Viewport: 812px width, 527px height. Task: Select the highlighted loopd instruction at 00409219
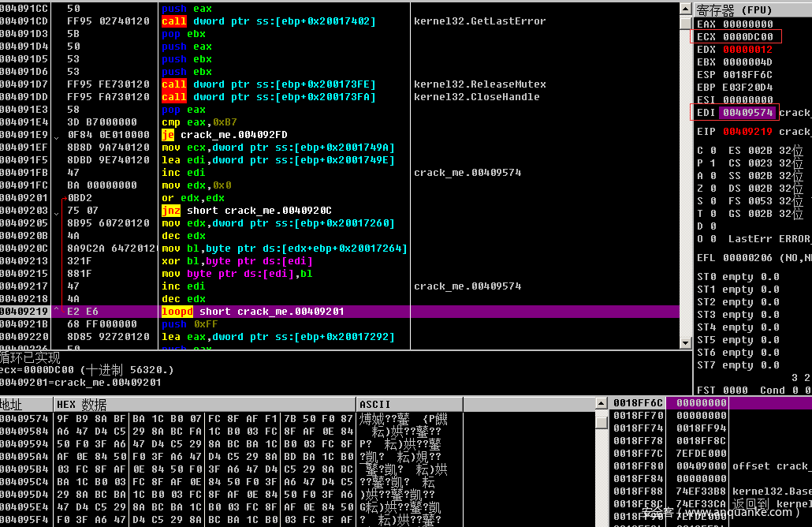tap(254, 312)
